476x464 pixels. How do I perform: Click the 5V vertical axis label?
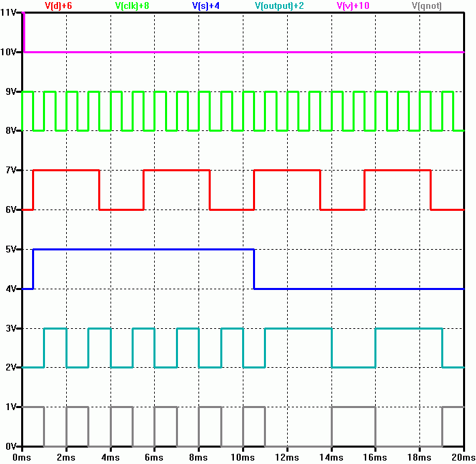tap(11, 249)
